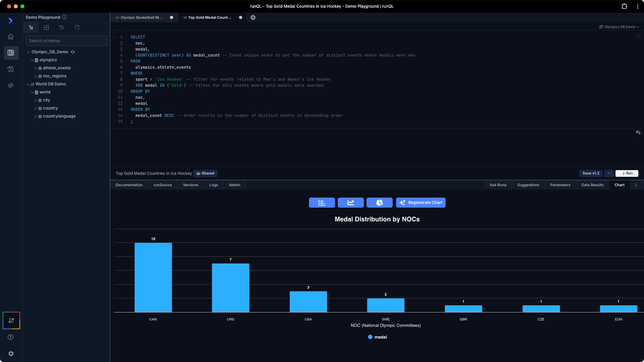644x362 pixels.
Task: Select the schema tree tab icon
Action: click(31, 27)
